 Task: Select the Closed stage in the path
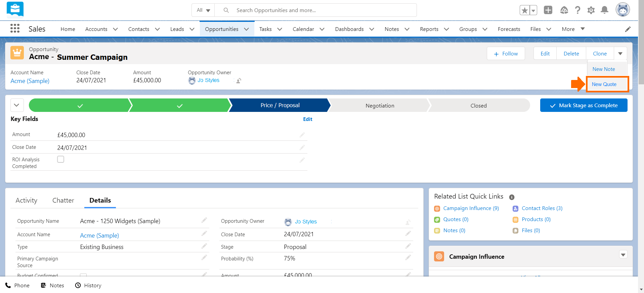click(x=478, y=106)
